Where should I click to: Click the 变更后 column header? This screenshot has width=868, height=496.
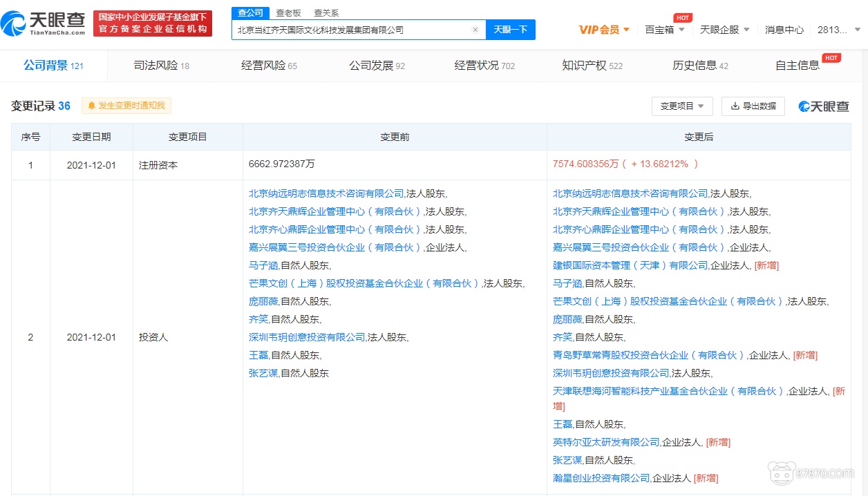699,137
